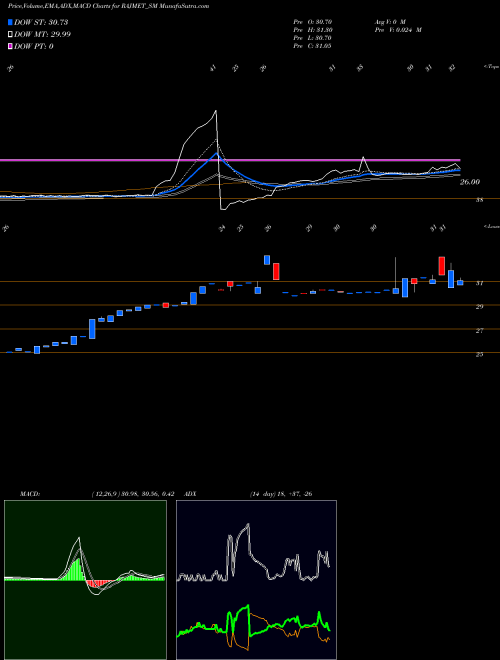The height and width of the screenshot is (660, 500).
Task: Click the 25 price axis label
Action: pyautogui.click(x=479, y=355)
